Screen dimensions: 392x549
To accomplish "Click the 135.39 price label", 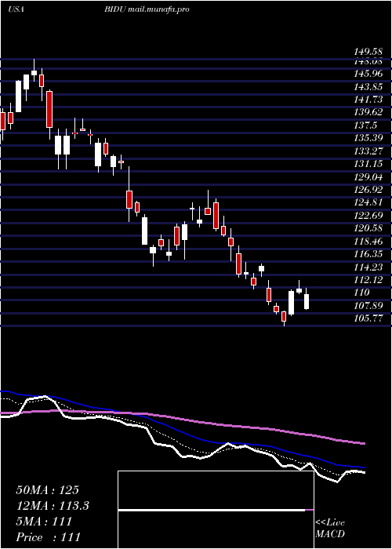I will point(368,138).
